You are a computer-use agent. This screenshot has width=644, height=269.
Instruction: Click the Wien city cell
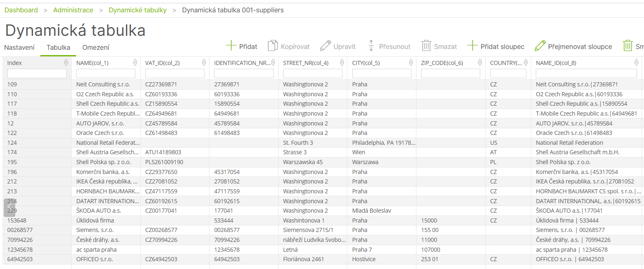tap(382, 152)
